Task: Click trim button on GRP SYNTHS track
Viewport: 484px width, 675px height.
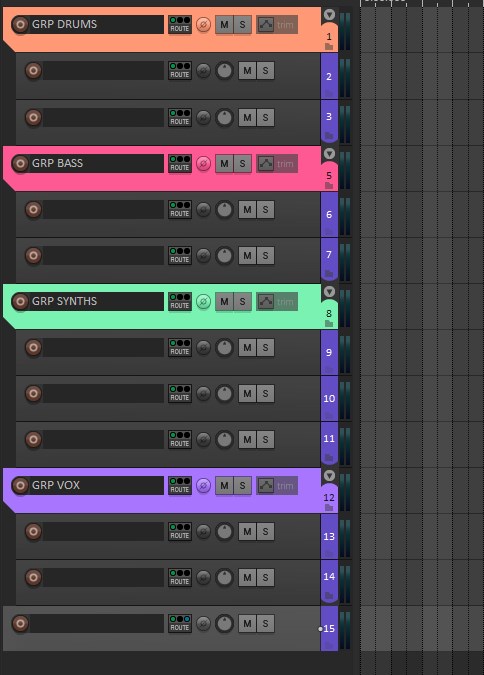Action: pos(285,302)
